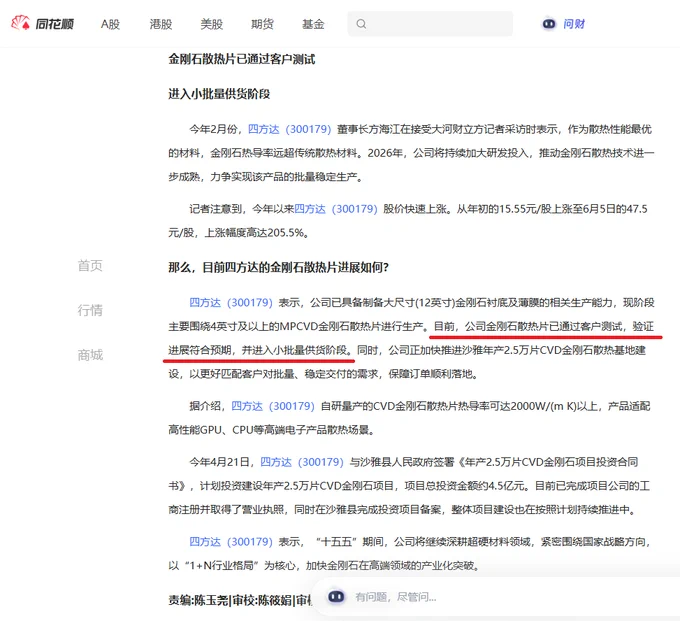Image resolution: width=680 pixels, height=621 pixels.
Task: Open 四方达 (300179) link before 表示，公司已具备
Action: click(231, 302)
